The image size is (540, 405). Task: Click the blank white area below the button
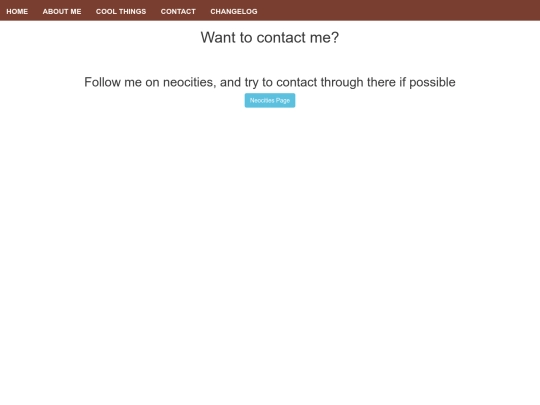[270, 255]
